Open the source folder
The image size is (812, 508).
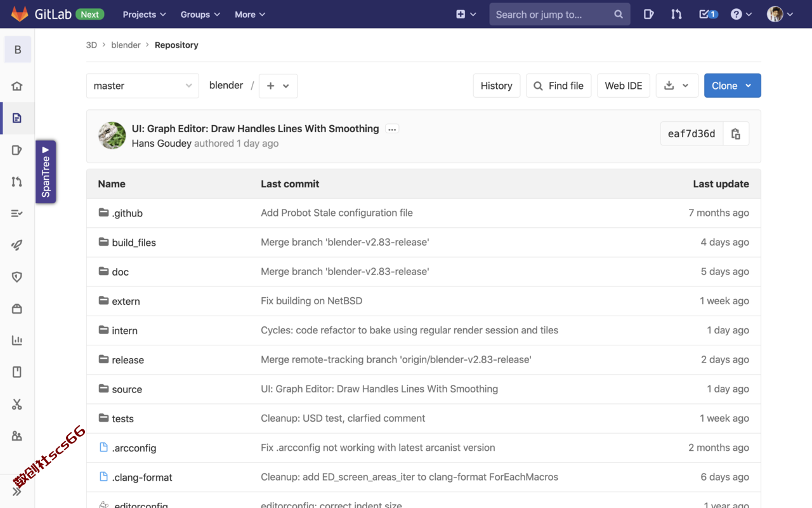(127, 389)
